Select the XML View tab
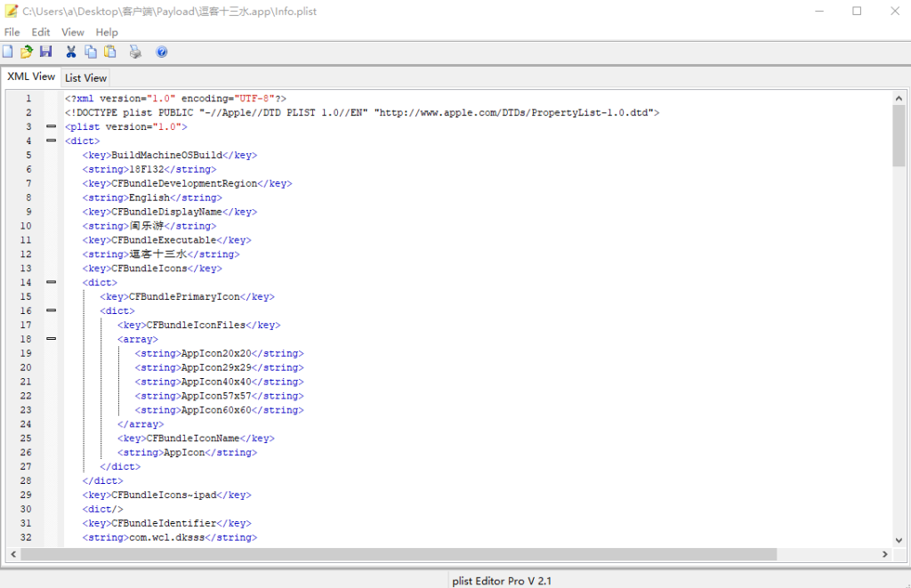 click(31, 77)
